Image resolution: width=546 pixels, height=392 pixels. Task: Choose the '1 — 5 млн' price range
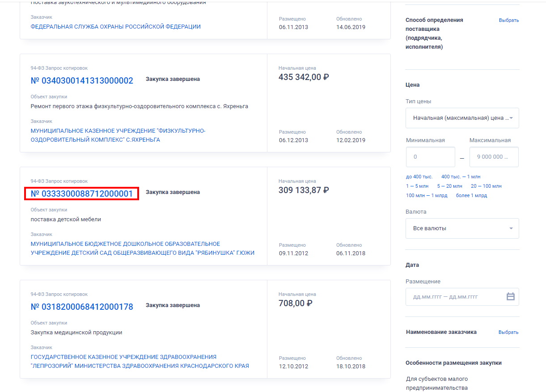pyautogui.click(x=417, y=186)
